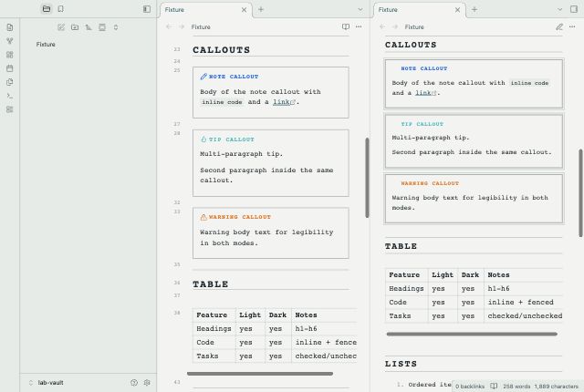Close the left pane Fixture tab
The image size is (584, 392).
pyautogui.click(x=244, y=10)
